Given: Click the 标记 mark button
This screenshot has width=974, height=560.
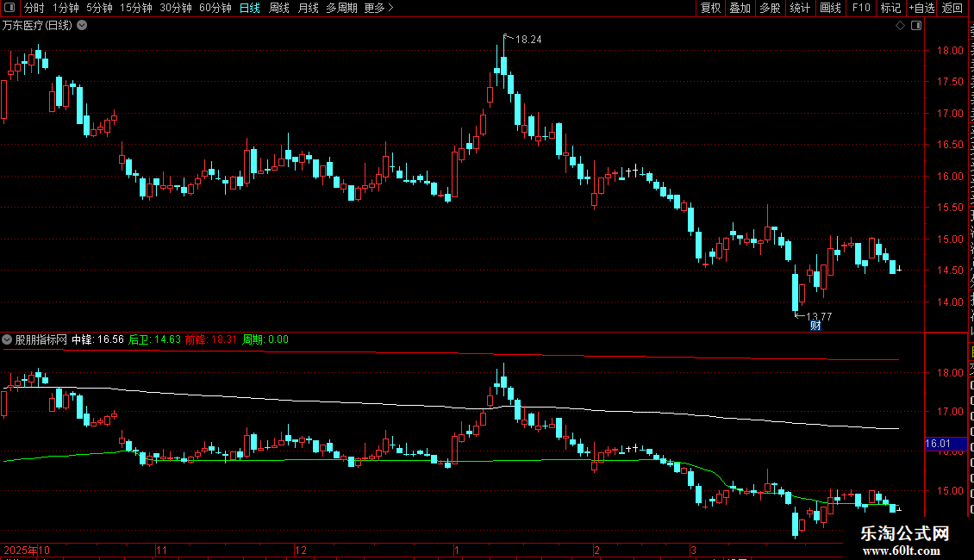Looking at the screenshot, I should tap(890, 8).
